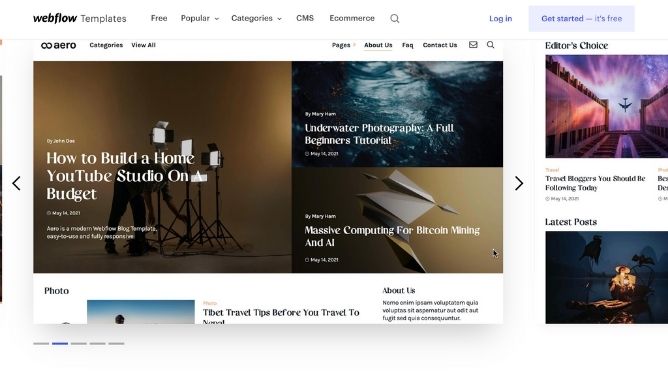The width and height of the screenshot is (668, 374).
Task: Select the fifth slide indicator bar
Action: [x=116, y=343]
